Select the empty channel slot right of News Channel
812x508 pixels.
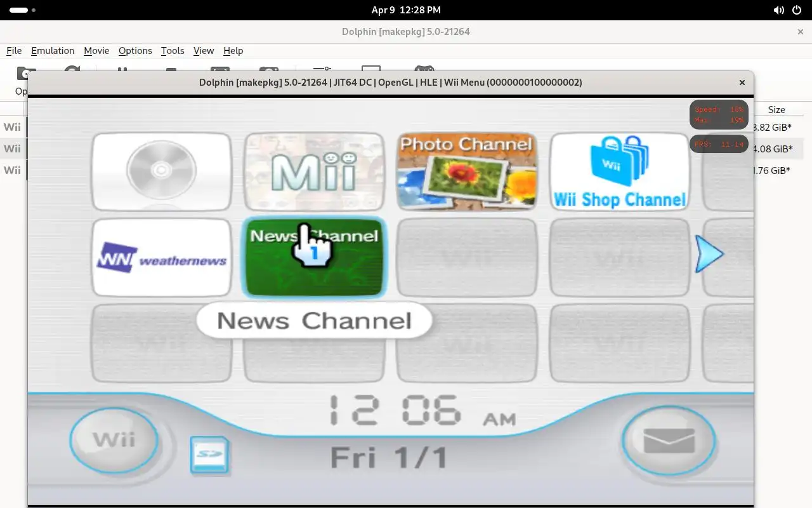(x=467, y=258)
